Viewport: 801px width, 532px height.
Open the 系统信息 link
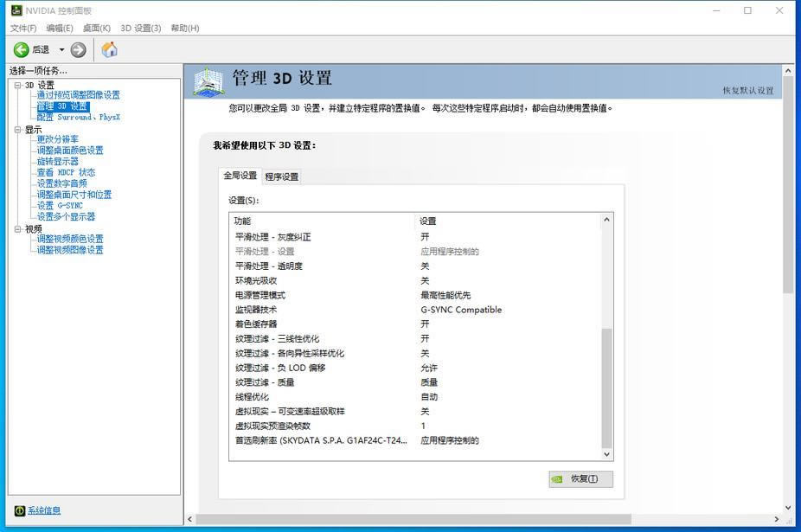[44, 510]
